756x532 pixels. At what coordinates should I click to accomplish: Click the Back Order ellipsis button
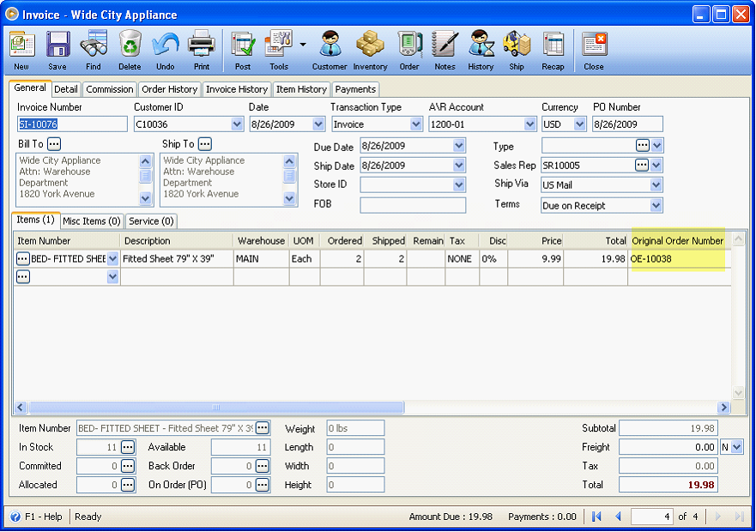tap(263, 466)
